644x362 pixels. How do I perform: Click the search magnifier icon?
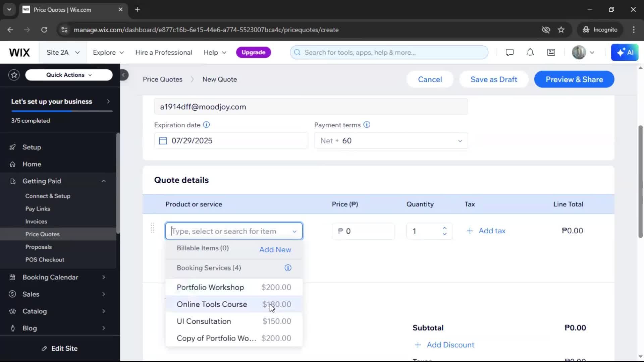click(297, 52)
